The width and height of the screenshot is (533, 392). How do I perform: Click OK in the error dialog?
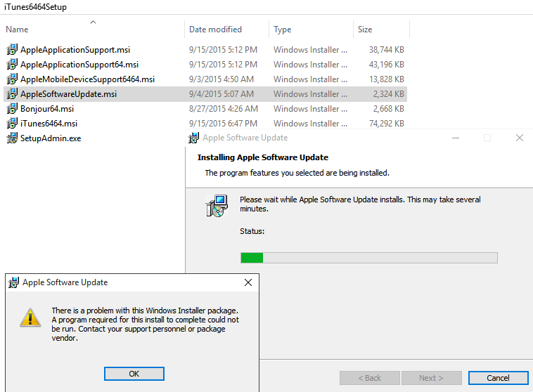coord(134,374)
